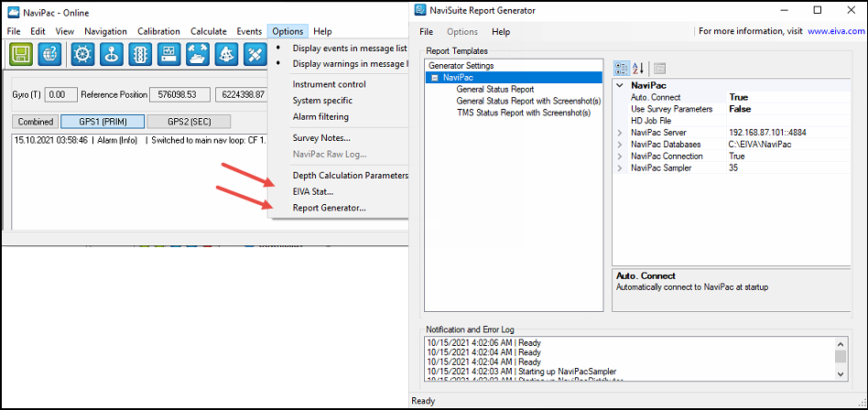Image resolution: width=868 pixels, height=410 pixels.
Task: Open Help menu in Report Generator
Action: click(x=501, y=31)
